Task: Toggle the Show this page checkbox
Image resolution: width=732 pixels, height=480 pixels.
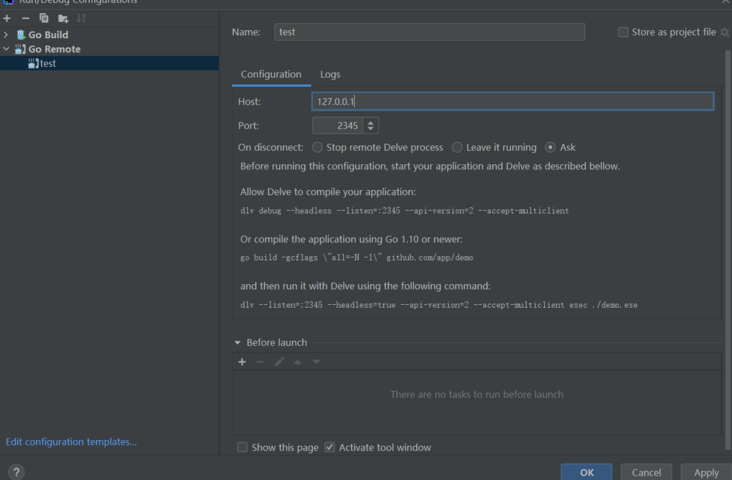Action: [x=243, y=447]
